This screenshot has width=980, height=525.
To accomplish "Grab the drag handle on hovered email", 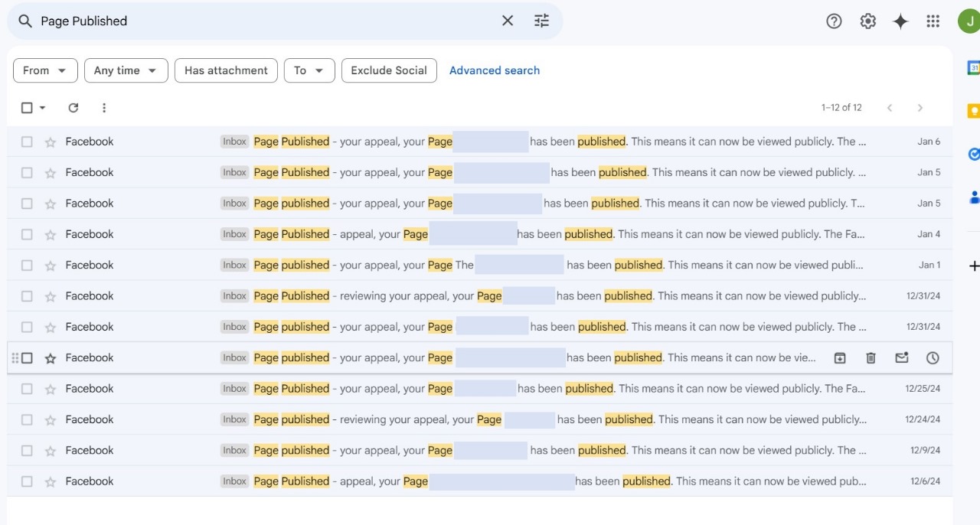I will tap(15, 358).
